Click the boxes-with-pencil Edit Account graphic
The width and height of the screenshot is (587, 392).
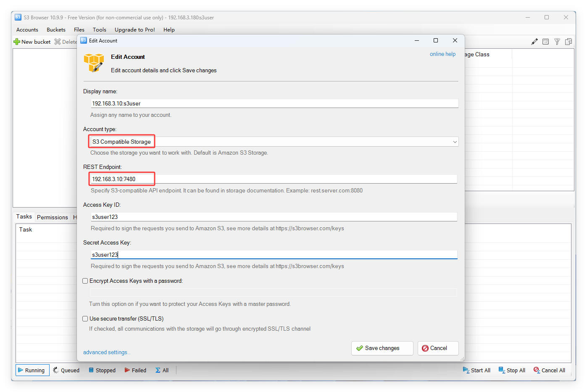click(94, 63)
